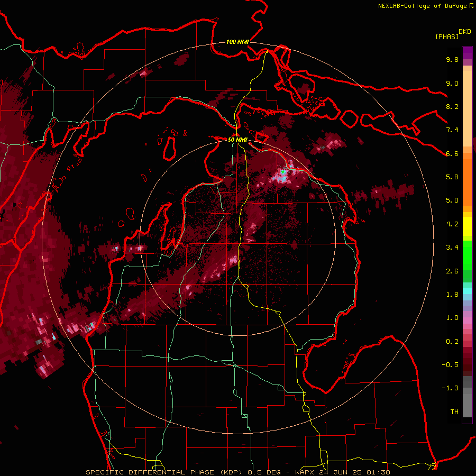Screen dimensions: 476x476
Task: Click the bright green segment of the color bar
Action: pyautogui.click(x=467, y=257)
